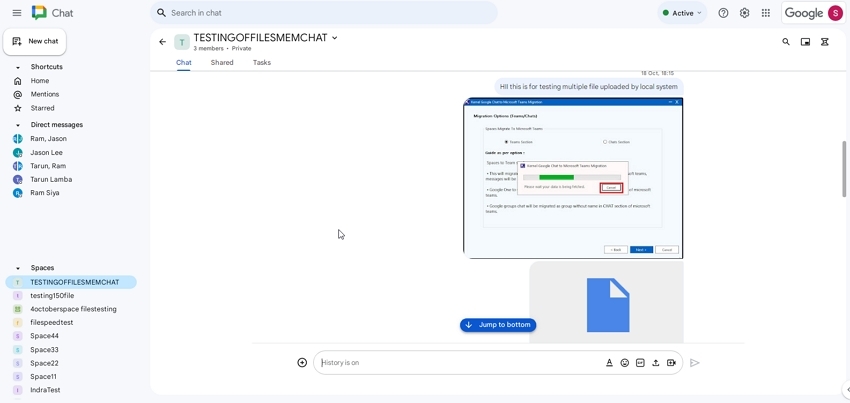This screenshot has width=850, height=403.
Task: Open the Google apps grid icon
Action: click(x=765, y=13)
